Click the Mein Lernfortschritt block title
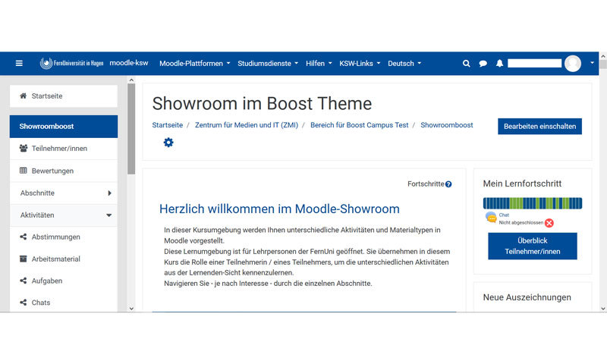 (522, 184)
